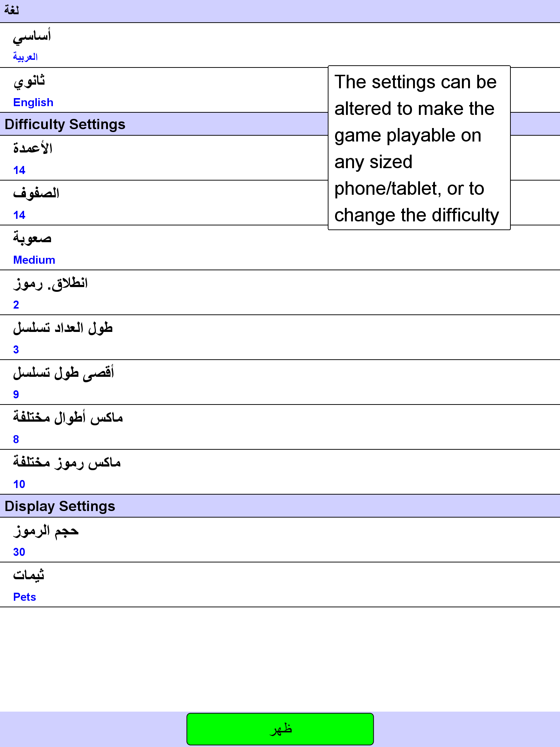Viewport: 560px width, 747px height.
Task: Tap the Difficulty Settings section header
Action: coord(280,124)
